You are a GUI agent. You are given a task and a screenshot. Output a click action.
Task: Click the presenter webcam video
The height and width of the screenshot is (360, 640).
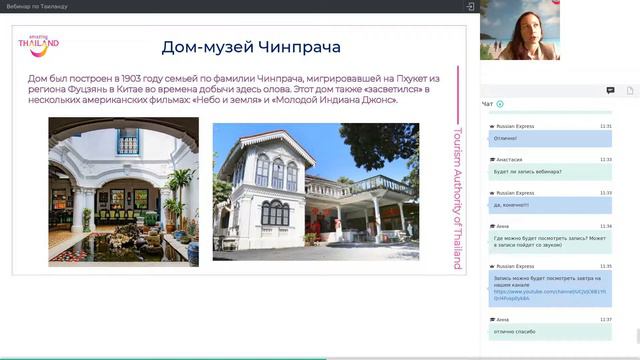(520, 30)
